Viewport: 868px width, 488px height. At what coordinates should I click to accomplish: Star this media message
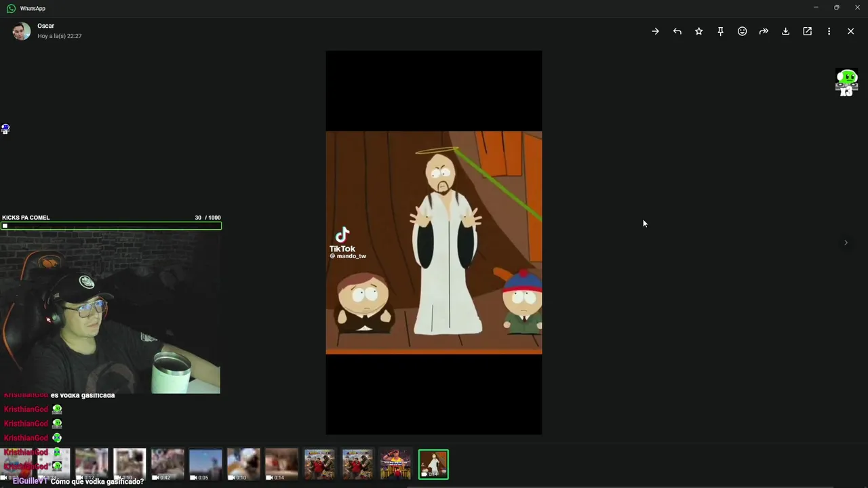tap(698, 31)
